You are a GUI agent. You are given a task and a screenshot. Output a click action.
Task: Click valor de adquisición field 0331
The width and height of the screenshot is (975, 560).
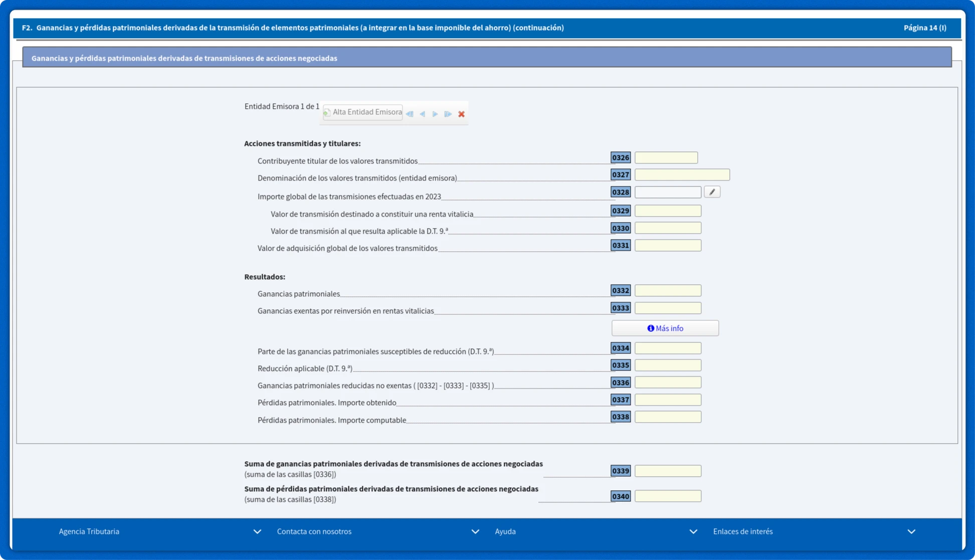(x=668, y=246)
